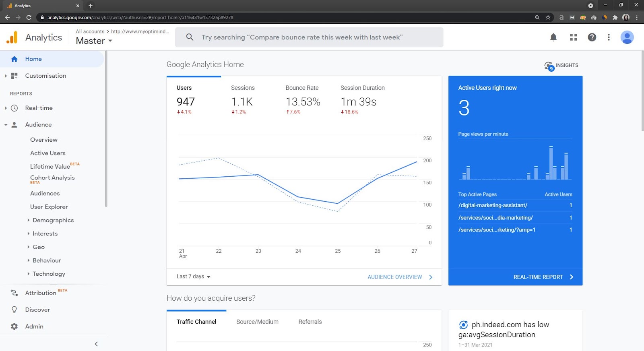Click the zoom magnifier in address bar
Screen dimensions: 644x351
pos(537,17)
